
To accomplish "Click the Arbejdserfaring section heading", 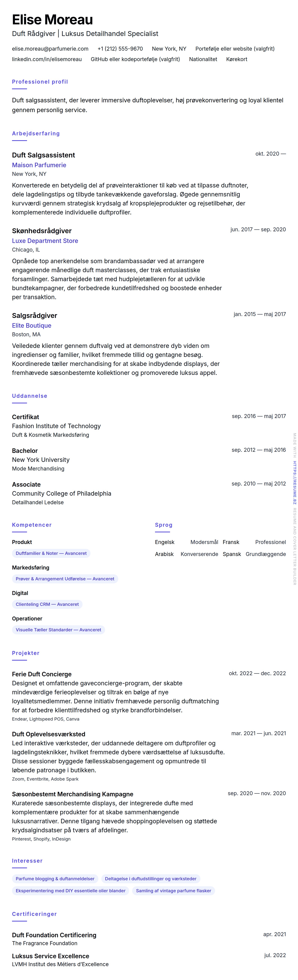I will pos(36,133).
